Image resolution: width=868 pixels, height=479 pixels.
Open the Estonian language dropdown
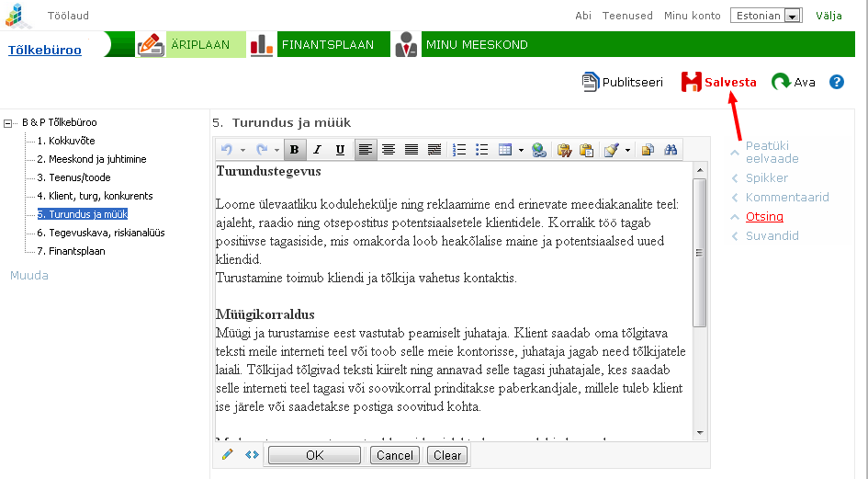click(x=766, y=16)
